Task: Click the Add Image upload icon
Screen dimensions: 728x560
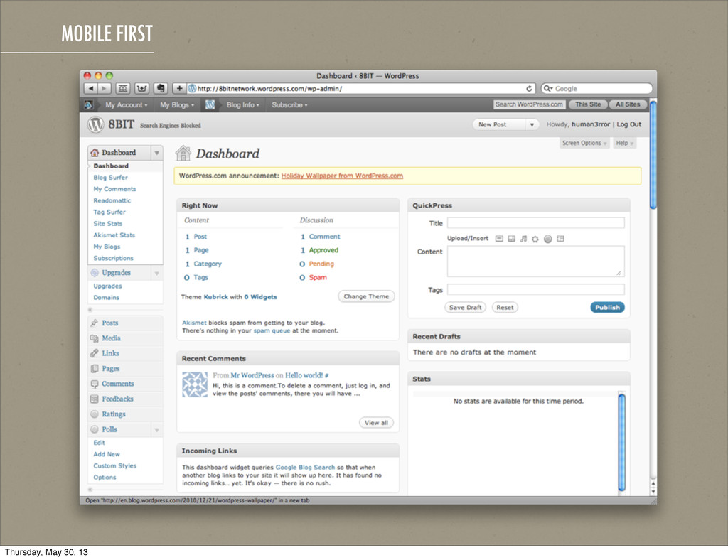Action: (499, 239)
